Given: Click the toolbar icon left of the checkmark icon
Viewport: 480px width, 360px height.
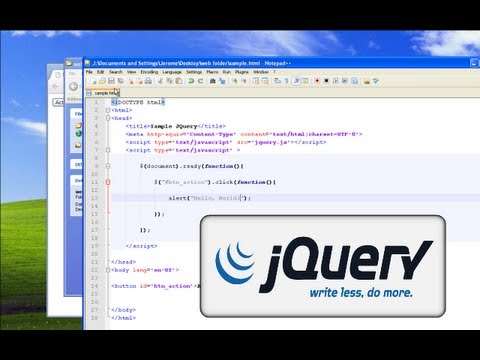Looking at the screenshot, I should tap(366, 81).
